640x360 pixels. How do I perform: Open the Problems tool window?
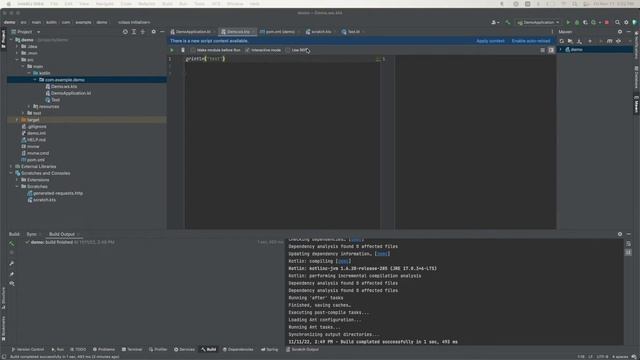104,350
